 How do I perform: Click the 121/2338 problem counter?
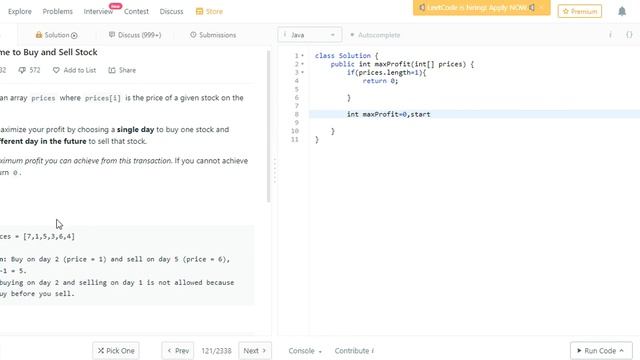point(216,351)
